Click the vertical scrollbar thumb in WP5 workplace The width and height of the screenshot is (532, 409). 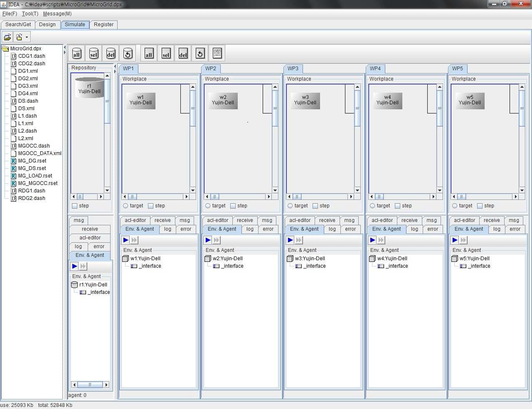(522, 108)
